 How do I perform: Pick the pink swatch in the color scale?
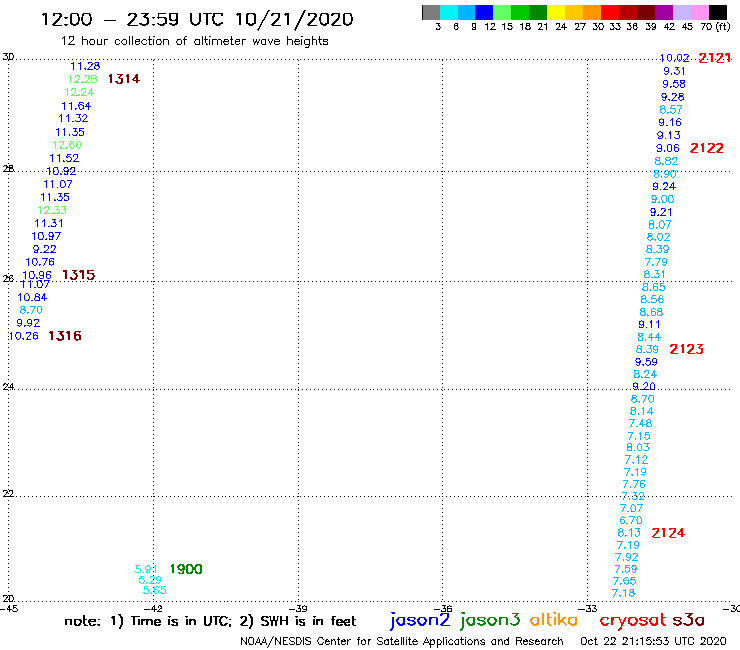pyautogui.click(x=700, y=12)
